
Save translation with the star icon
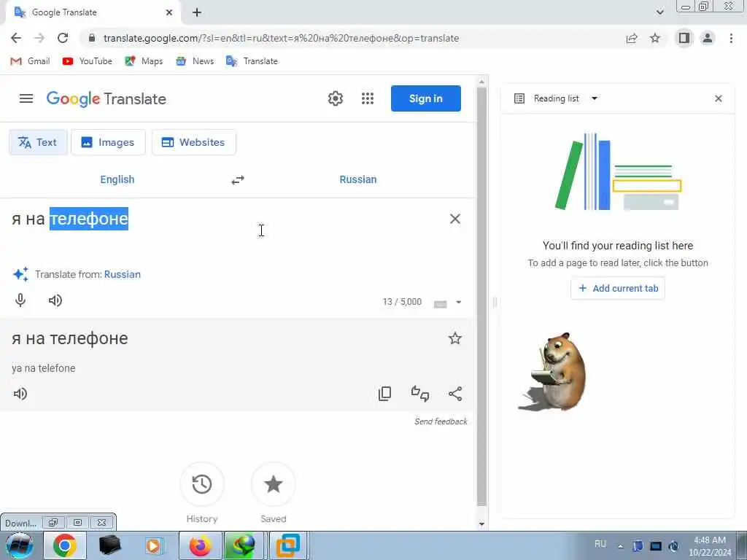pyautogui.click(x=455, y=338)
